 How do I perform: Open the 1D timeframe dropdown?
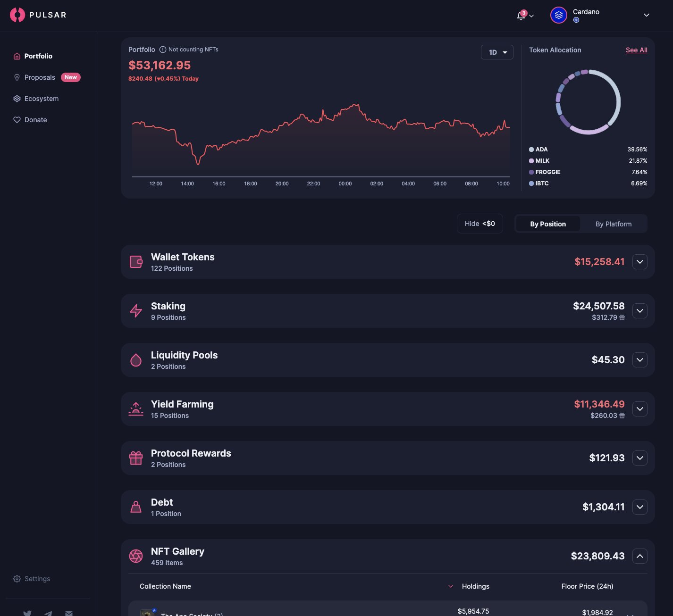point(497,52)
